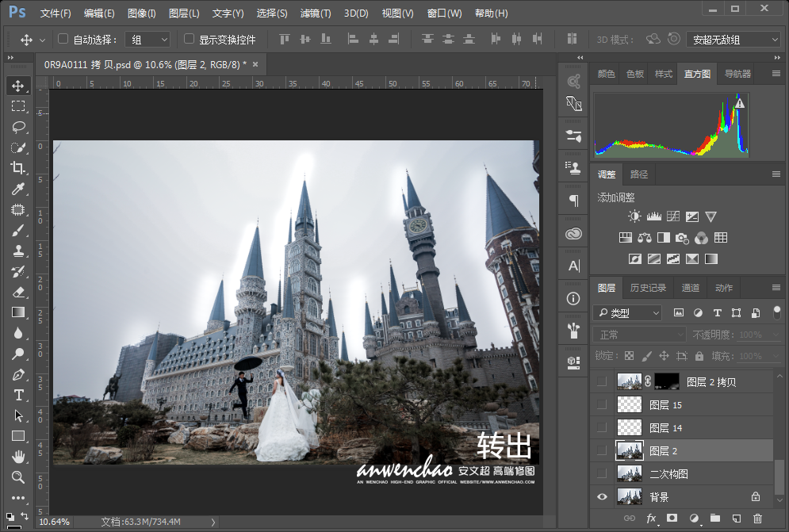Image resolution: width=789 pixels, height=532 pixels.
Task: Select the Quick Selection tool
Action: [x=18, y=147]
